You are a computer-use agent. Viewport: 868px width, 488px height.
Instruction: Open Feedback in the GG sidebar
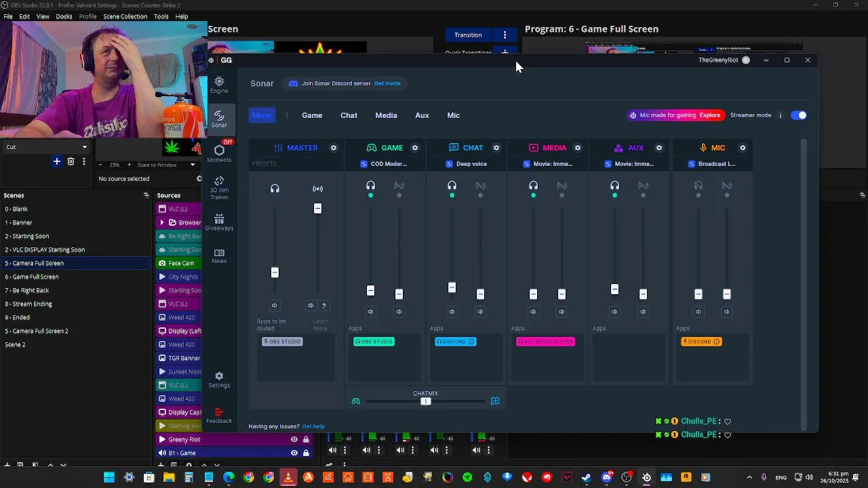219,415
